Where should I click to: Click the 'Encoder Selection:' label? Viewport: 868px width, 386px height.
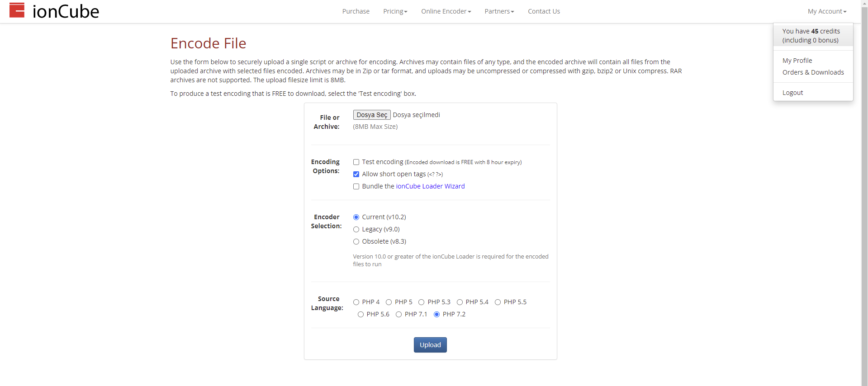[326, 221]
